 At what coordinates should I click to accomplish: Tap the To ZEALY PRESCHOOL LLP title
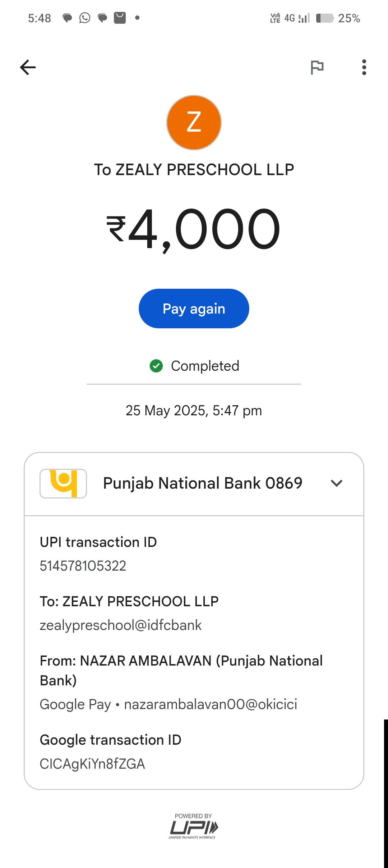coord(194,170)
